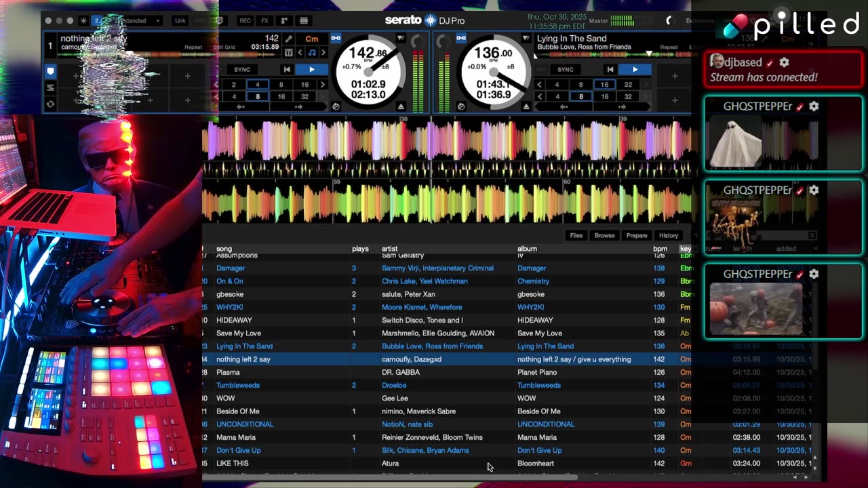Eject the track from the right deck

tap(526, 106)
